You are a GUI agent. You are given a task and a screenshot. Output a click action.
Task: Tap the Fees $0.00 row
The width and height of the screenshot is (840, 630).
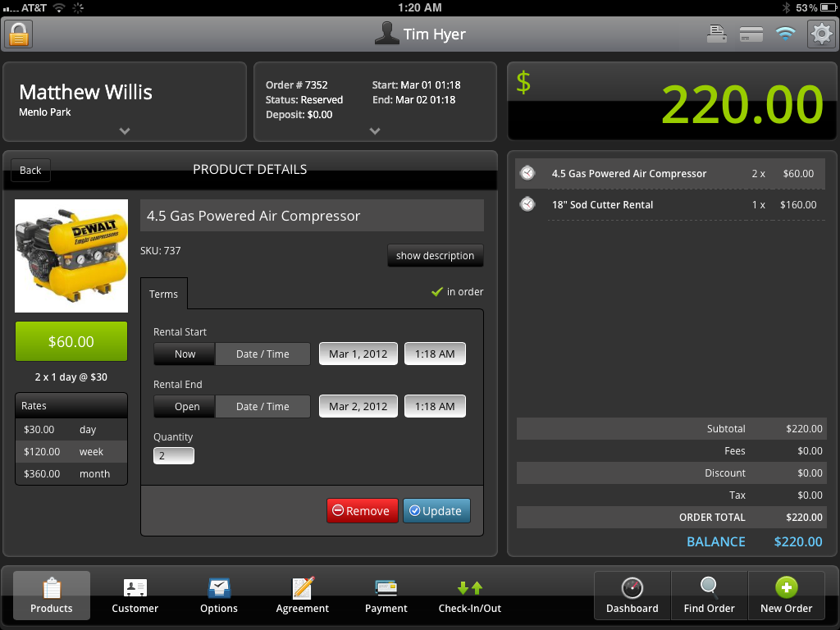pos(671,450)
